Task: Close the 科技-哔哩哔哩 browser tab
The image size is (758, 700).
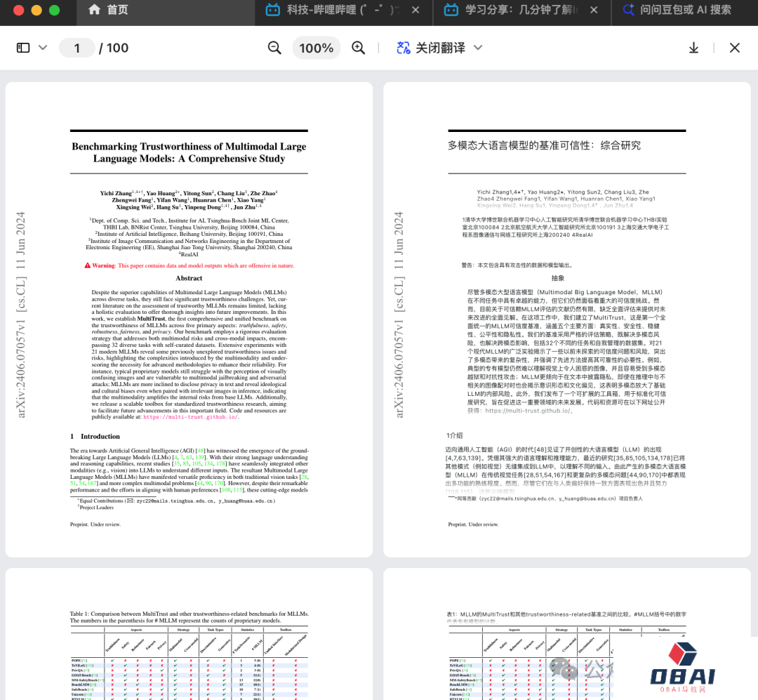Action: pyautogui.click(x=415, y=11)
